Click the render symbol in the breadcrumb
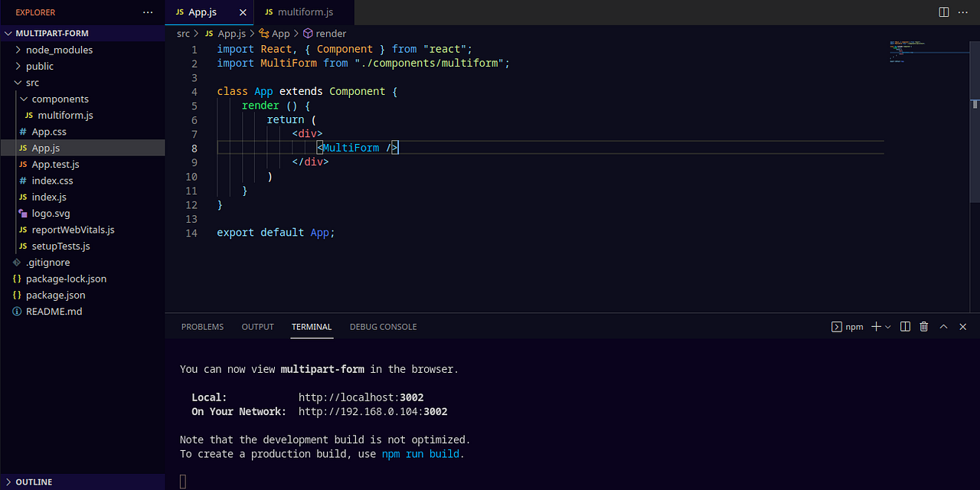The height and width of the screenshot is (490, 980). [329, 34]
